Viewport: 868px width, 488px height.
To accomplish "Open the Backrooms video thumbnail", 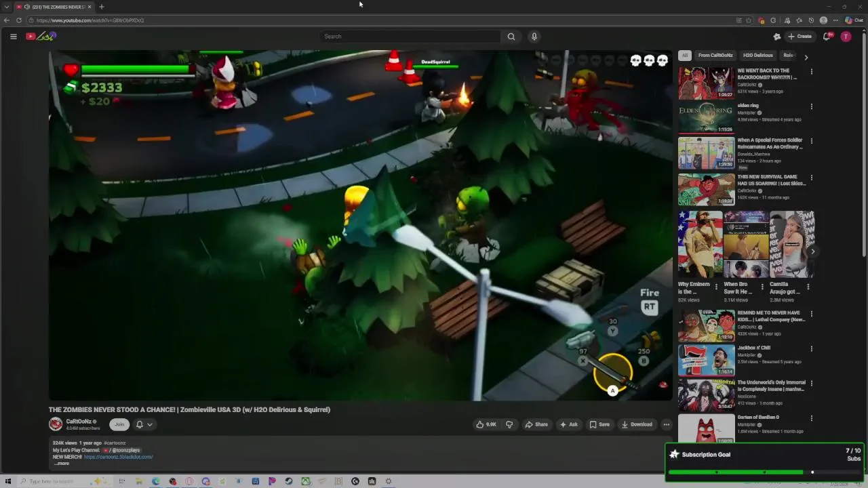I will click(706, 83).
